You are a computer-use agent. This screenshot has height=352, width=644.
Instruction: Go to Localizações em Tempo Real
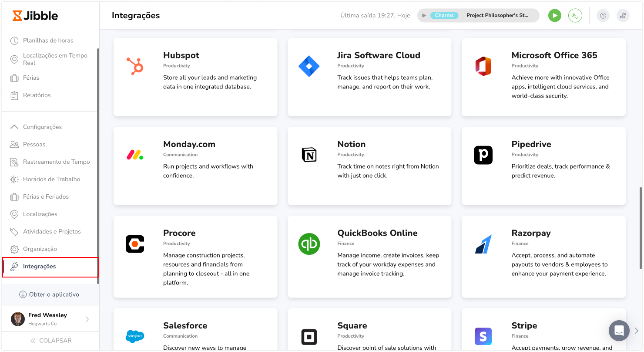tap(55, 59)
